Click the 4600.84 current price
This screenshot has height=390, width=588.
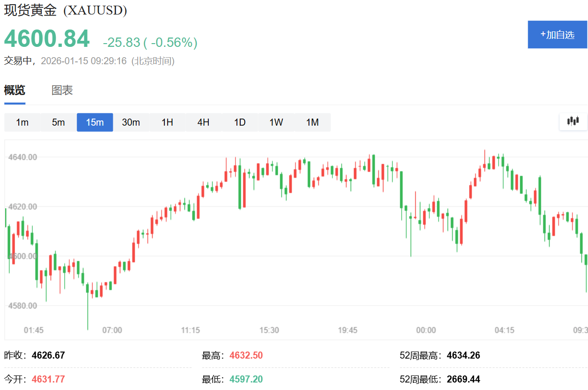47,38
